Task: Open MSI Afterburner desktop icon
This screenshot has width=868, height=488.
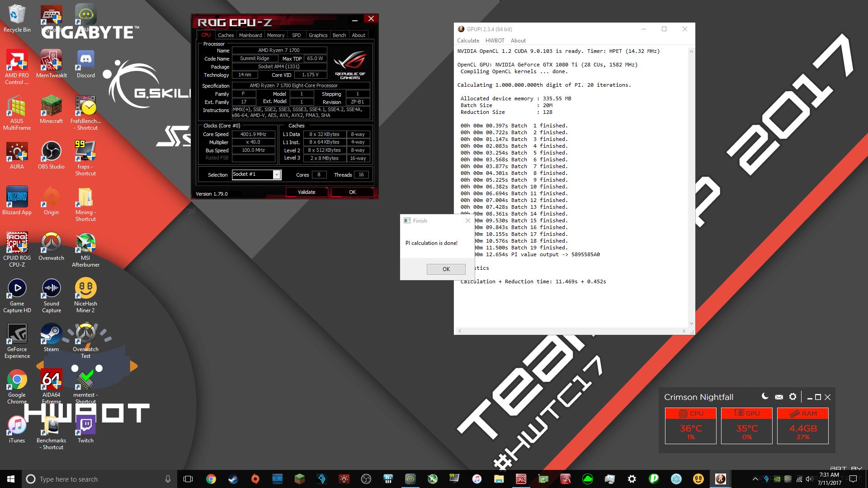Action: [x=85, y=250]
